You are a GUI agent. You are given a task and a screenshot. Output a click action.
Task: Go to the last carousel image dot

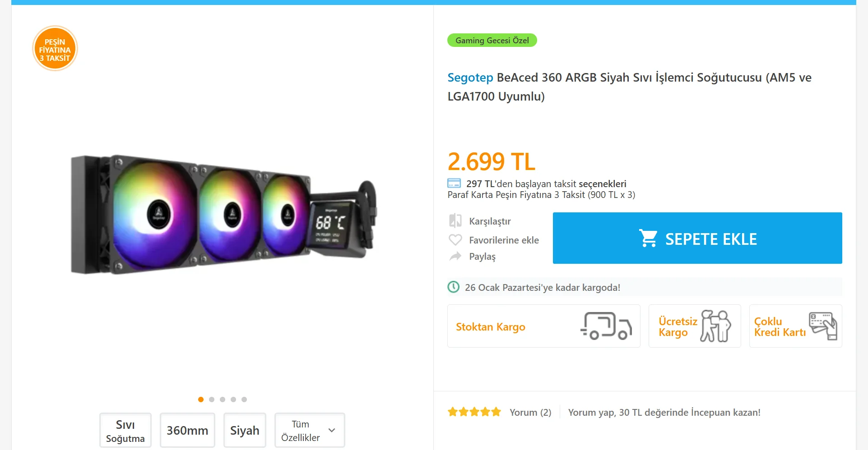[x=244, y=399]
